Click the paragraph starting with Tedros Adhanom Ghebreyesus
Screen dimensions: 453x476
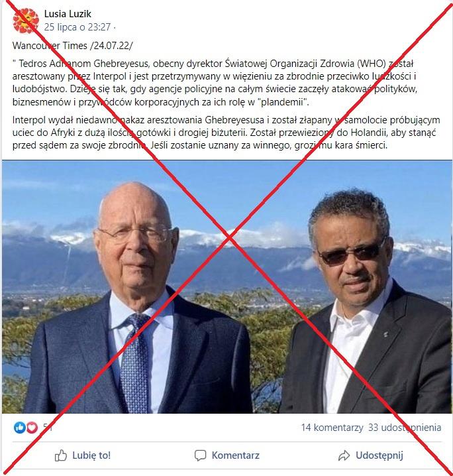[215, 83]
